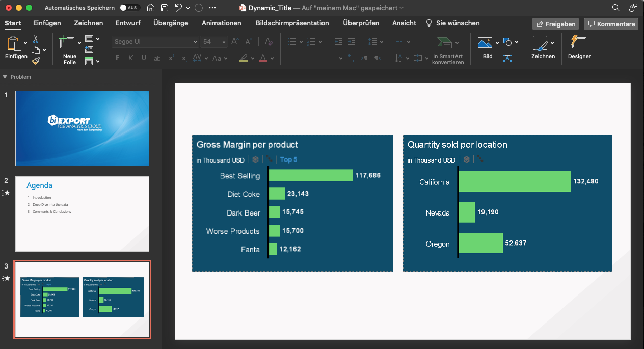This screenshot has width=644, height=349.
Task: Open the Shapes dropdown arrow
Action: point(517,42)
